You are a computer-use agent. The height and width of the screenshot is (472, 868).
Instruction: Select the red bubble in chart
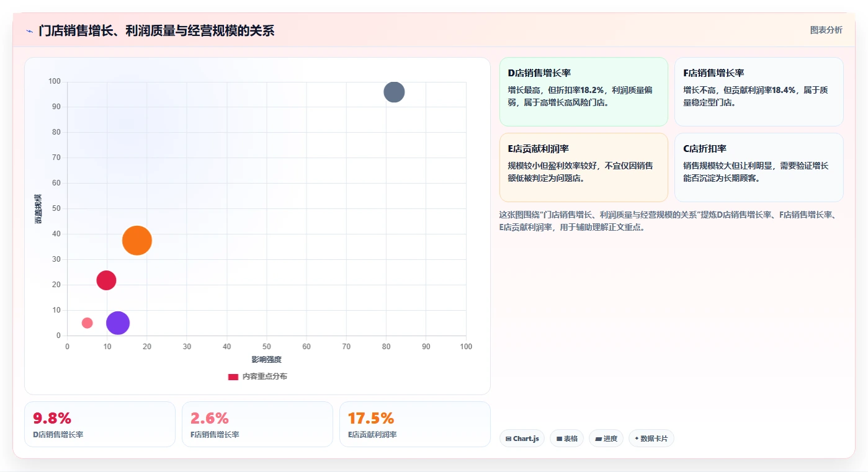(x=106, y=280)
